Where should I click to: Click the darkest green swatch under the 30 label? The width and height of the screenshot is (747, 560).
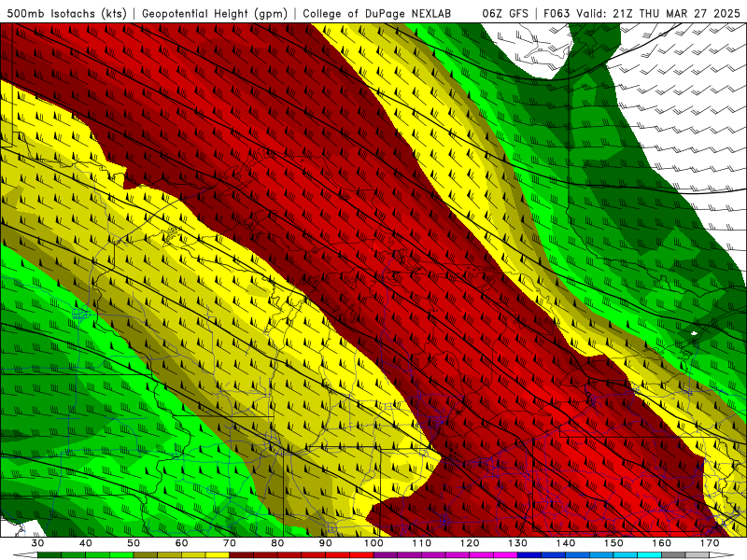[49, 555]
